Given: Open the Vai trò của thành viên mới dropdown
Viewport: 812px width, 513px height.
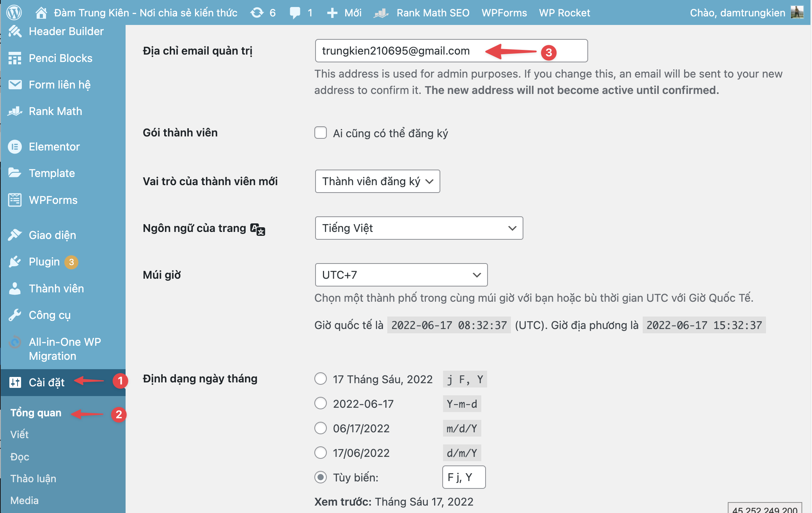Looking at the screenshot, I should (378, 181).
